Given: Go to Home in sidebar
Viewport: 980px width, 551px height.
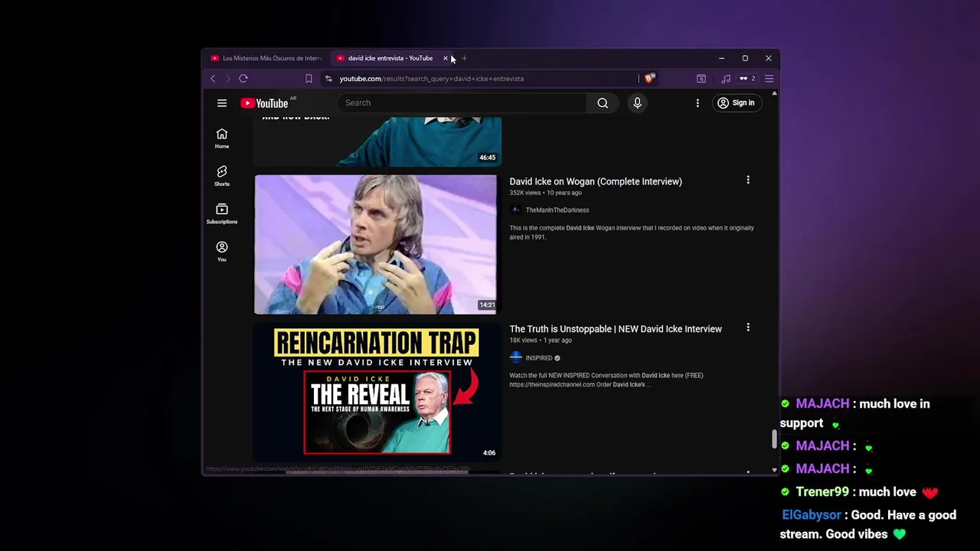Looking at the screenshot, I should point(222,139).
